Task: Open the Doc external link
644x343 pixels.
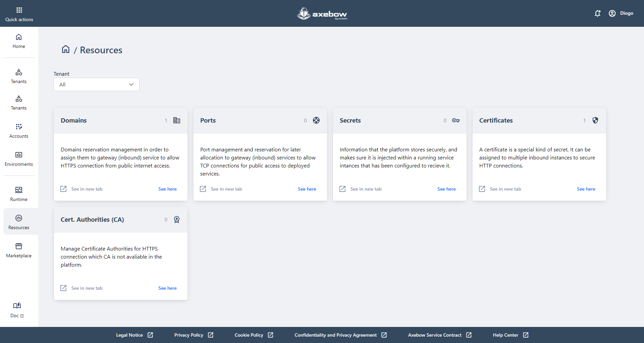Action: click(17, 310)
